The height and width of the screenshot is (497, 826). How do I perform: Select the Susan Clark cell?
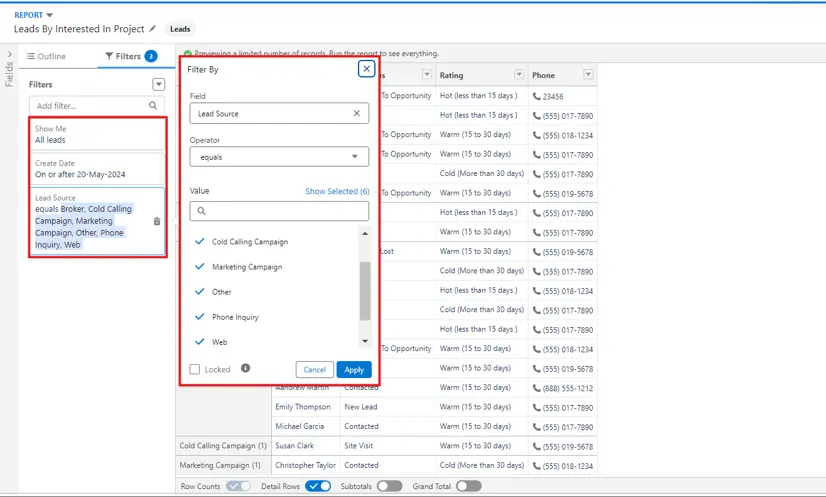306,446
